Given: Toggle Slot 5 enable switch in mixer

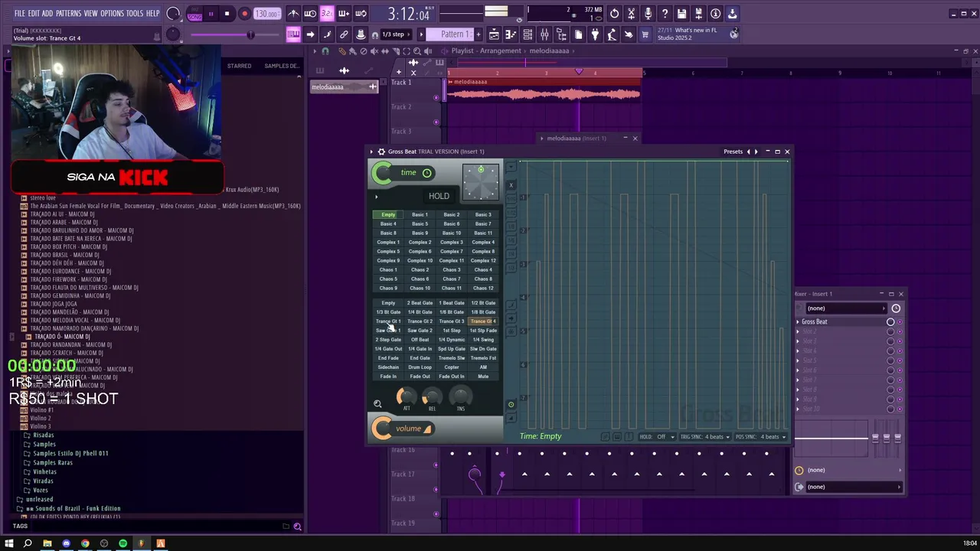Looking at the screenshot, I should [x=890, y=361].
